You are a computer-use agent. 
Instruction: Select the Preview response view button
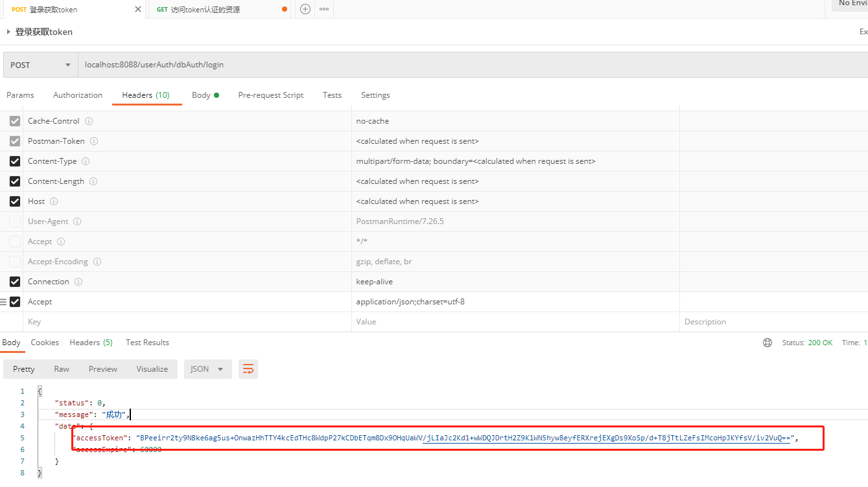click(x=103, y=369)
